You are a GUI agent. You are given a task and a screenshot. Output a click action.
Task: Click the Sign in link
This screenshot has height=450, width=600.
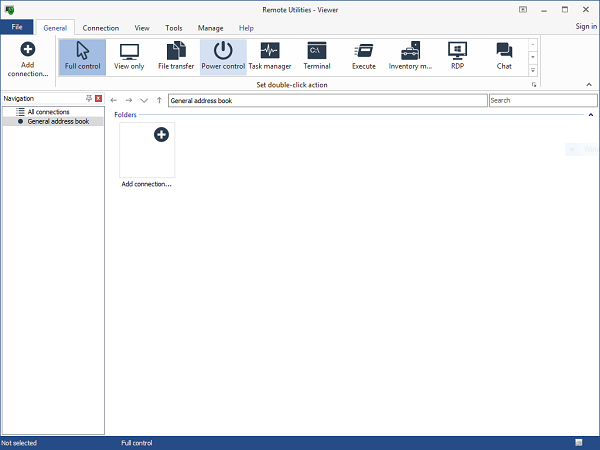[586, 27]
